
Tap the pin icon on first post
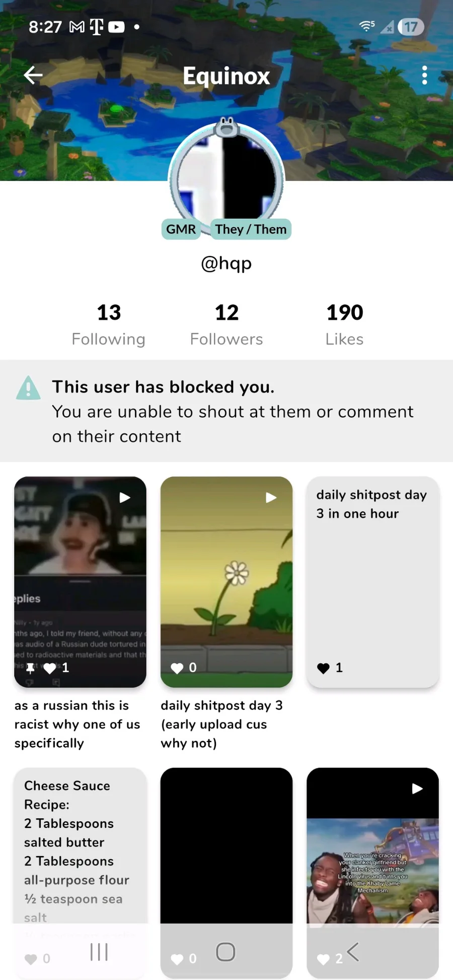pyautogui.click(x=30, y=668)
